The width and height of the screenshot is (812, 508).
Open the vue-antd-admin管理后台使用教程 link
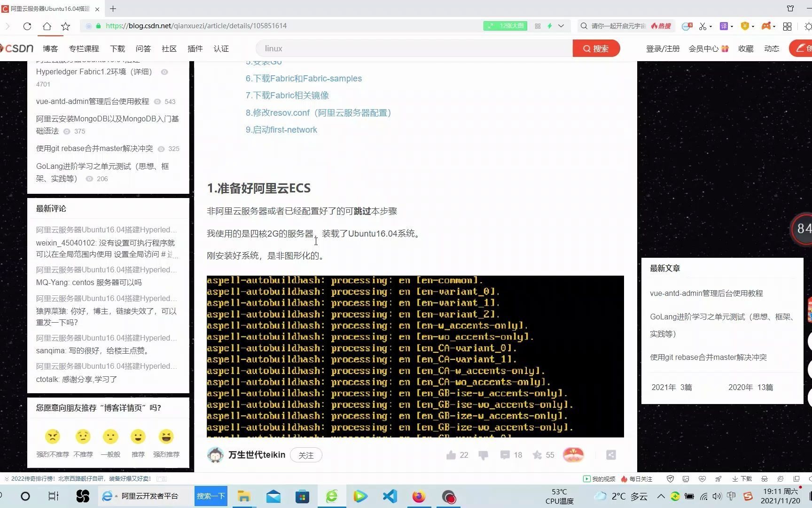pos(706,293)
